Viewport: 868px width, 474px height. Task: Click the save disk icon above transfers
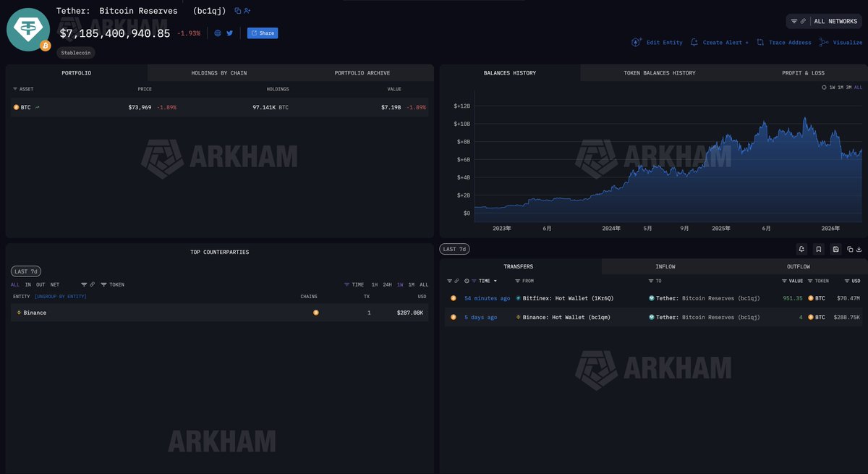coord(836,249)
